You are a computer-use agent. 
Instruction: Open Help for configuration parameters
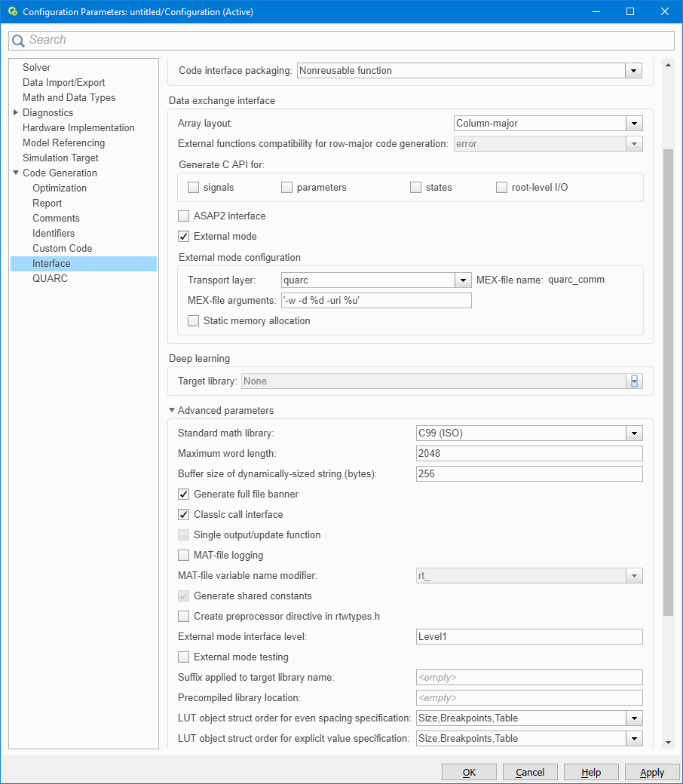click(x=590, y=772)
